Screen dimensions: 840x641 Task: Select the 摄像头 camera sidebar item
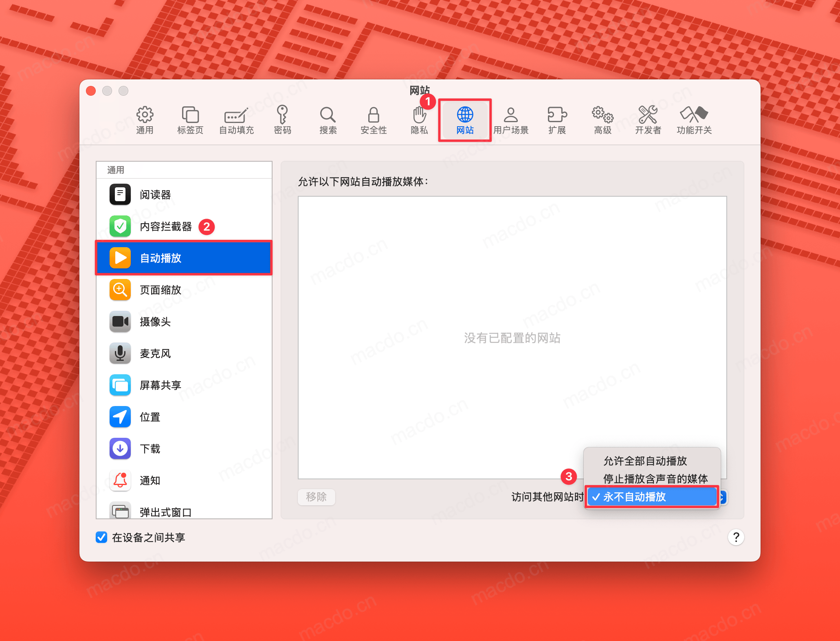(x=155, y=322)
